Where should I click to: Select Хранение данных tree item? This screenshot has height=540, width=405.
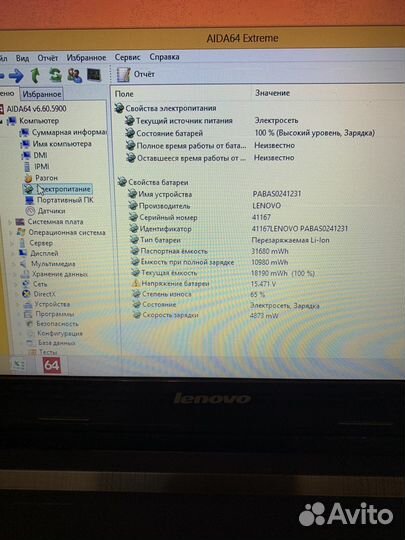point(54,274)
